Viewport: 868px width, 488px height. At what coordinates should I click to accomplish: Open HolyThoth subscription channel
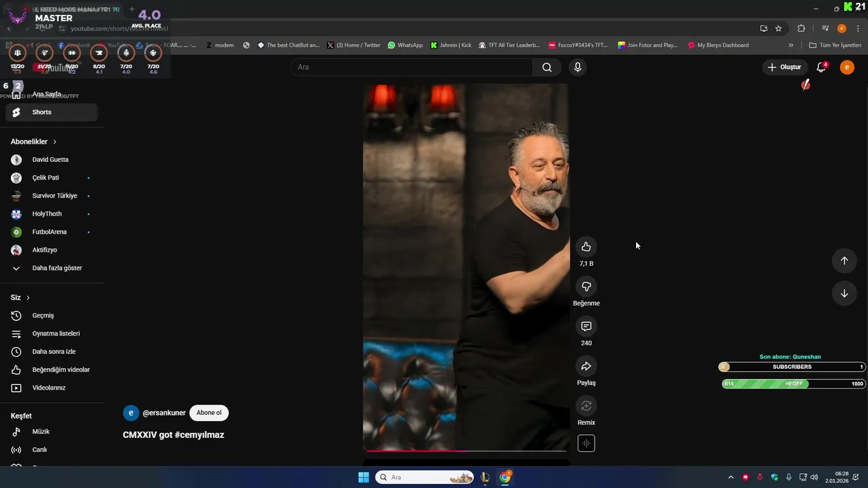point(52,214)
